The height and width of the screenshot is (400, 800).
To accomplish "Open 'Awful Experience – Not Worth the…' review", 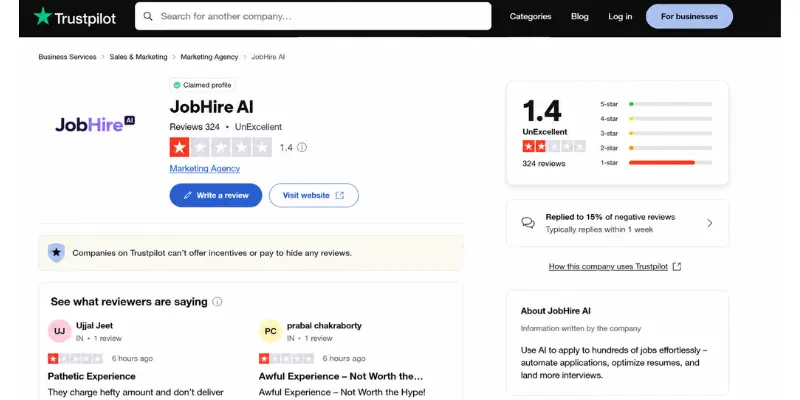I will pyautogui.click(x=341, y=377).
